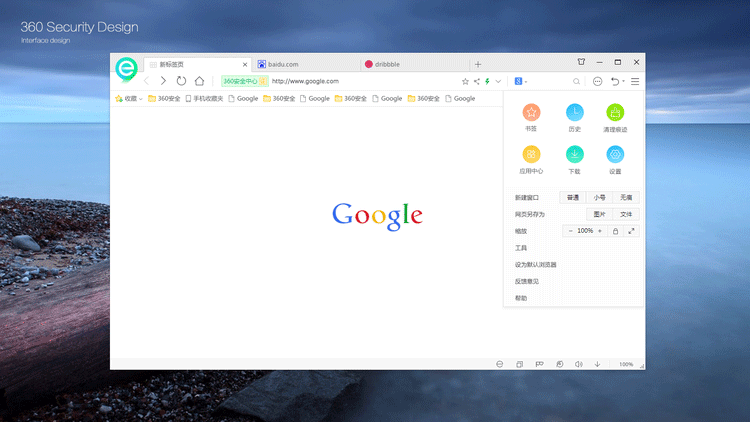Open the 应用中心 app center icon

click(x=531, y=154)
